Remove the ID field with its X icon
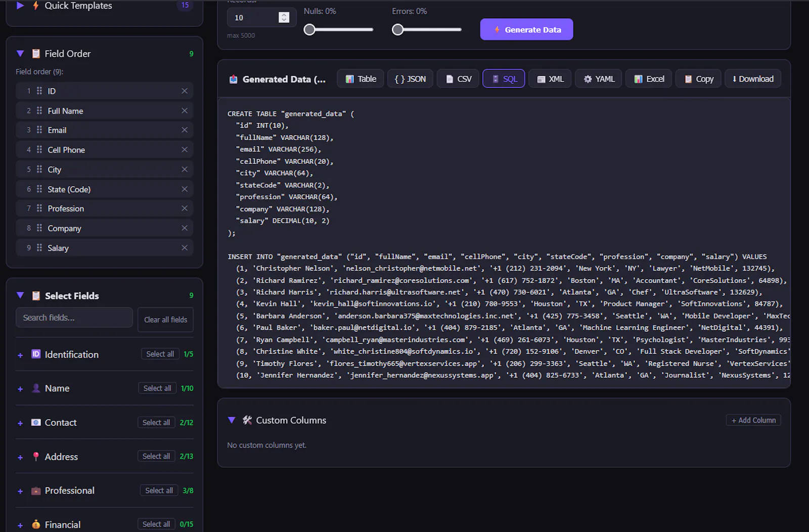This screenshot has height=532, width=809. coord(185,91)
